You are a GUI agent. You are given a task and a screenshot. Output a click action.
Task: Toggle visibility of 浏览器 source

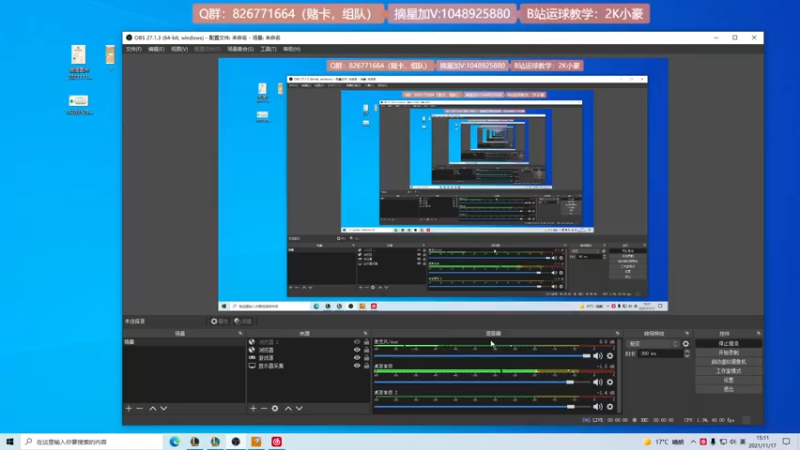click(x=357, y=350)
